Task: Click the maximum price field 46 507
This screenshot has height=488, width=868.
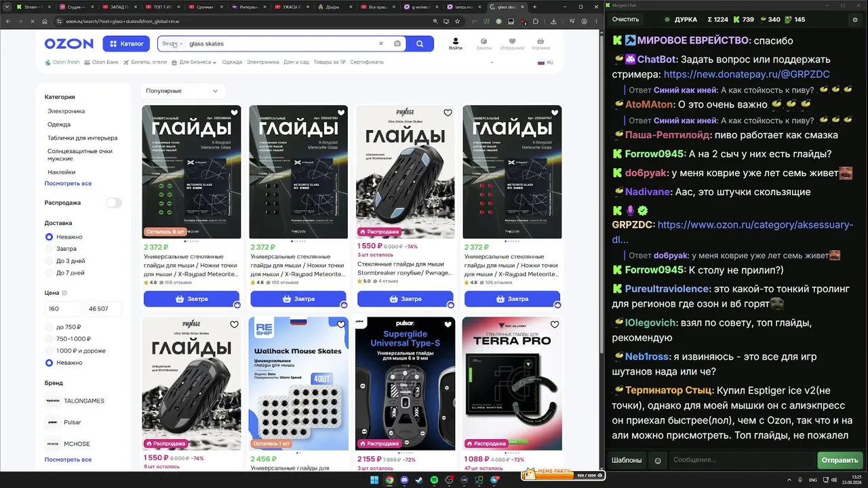Action: coord(103,309)
